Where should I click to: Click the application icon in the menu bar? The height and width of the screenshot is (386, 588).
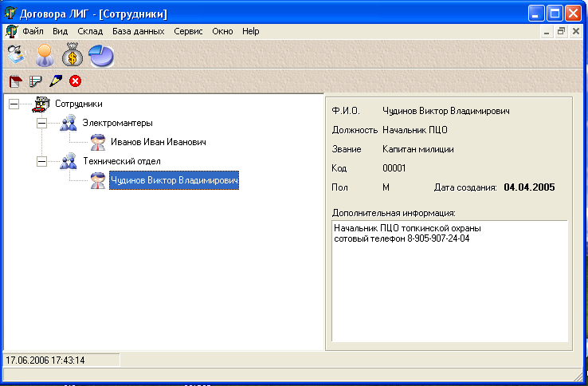(x=12, y=32)
